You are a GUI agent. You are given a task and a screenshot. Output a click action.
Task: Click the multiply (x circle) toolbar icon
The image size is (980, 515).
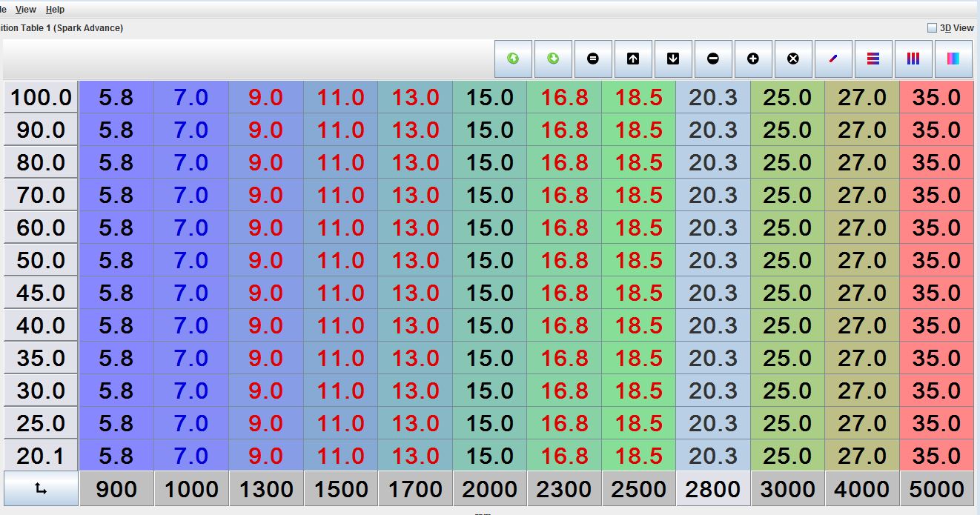(793, 59)
